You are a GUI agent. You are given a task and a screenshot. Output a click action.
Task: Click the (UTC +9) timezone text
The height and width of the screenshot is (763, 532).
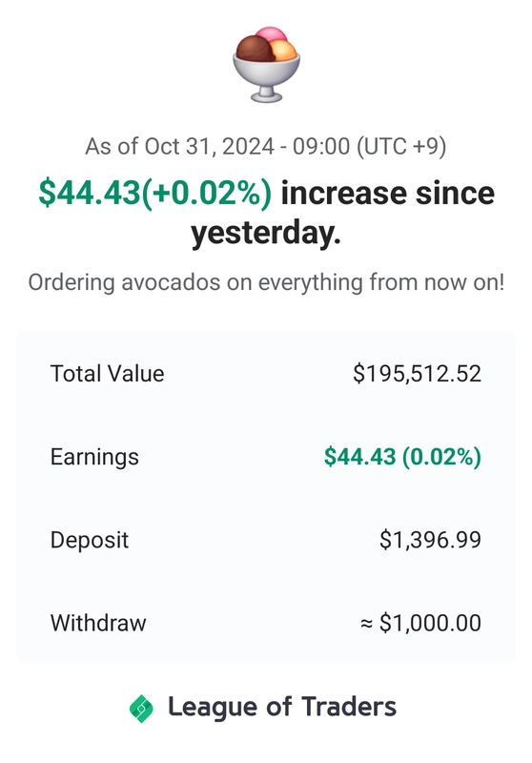pyautogui.click(x=401, y=147)
